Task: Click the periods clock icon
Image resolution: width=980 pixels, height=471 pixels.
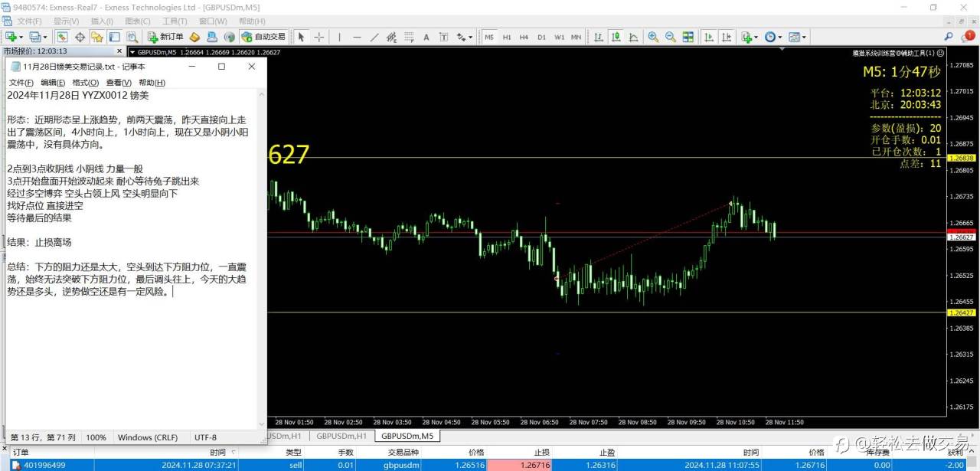Action: 770,37
